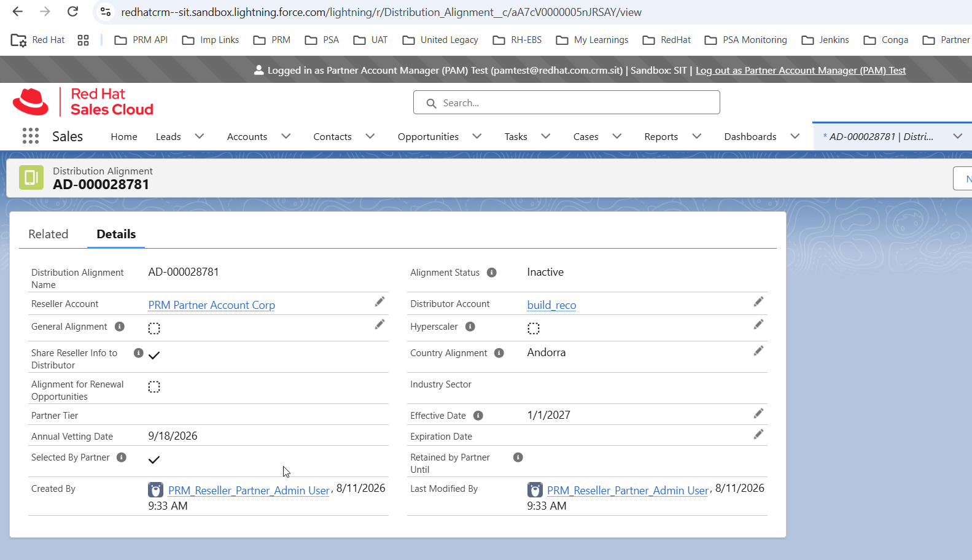Go to the Home tab

[124, 137]
